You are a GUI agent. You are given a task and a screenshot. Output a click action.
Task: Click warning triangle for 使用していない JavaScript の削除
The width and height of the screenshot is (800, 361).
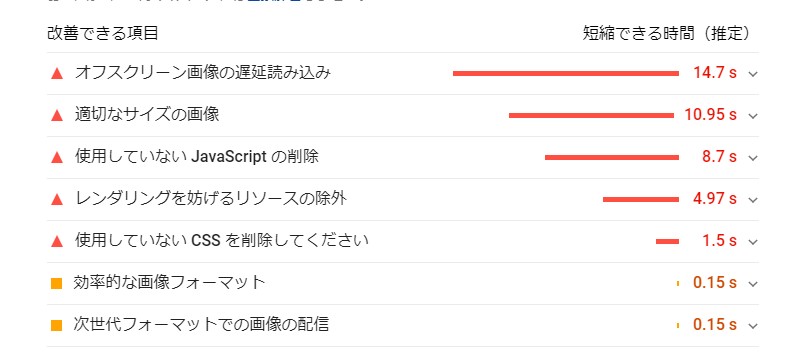click(57, 158)
